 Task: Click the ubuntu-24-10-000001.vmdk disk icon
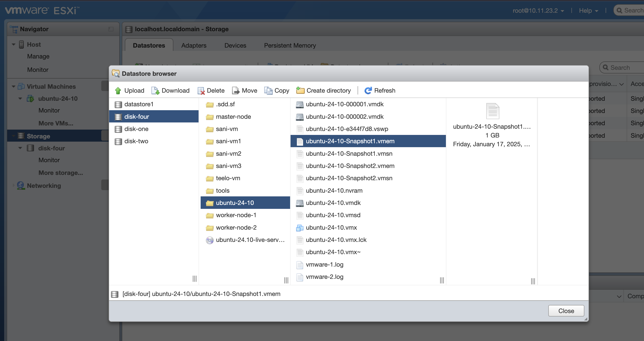pyautogui.click(x=300, y=104)
